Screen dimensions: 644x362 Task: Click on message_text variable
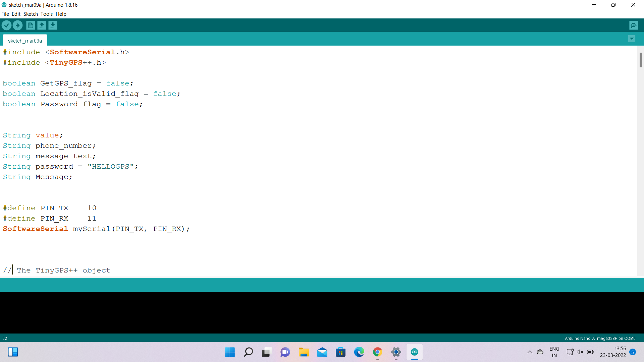[x=64, y=156]
